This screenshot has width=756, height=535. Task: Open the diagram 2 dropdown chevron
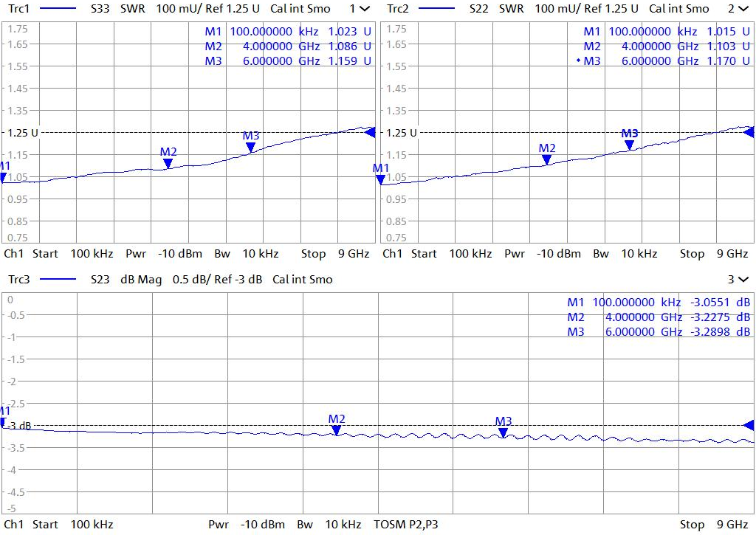[743, 9]
